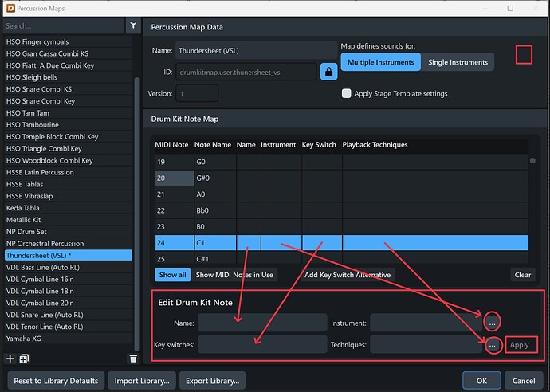This screenshot has height=392, width=550.
Task: Click the Edit Drum Kit Note Name field
Action: [262, 323]
